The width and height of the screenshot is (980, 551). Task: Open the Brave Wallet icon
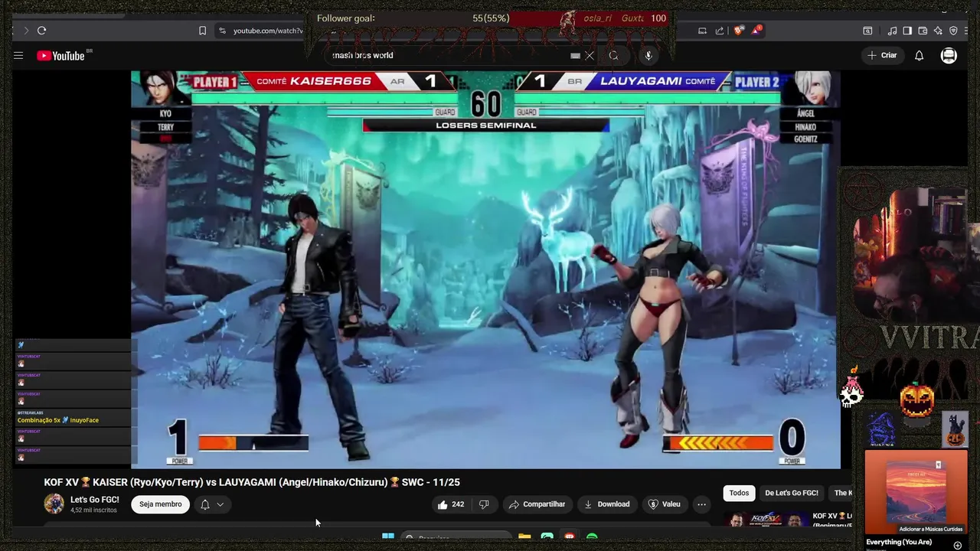[923, 31]
